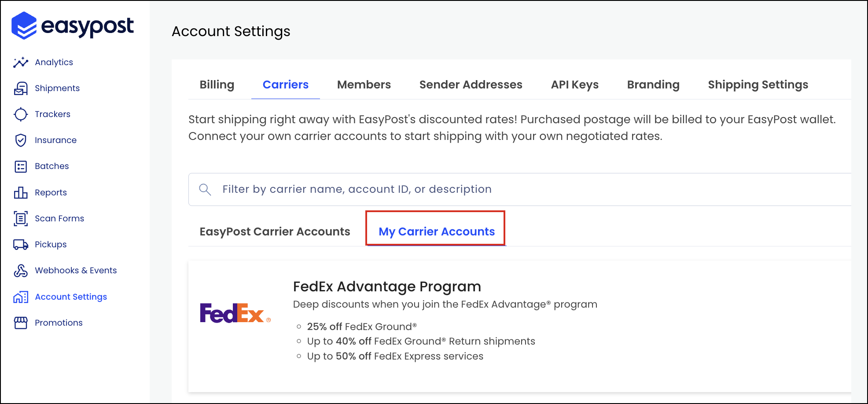Open the Analytics sidebar icon
868x404 pixels.
tap(21, 62)
